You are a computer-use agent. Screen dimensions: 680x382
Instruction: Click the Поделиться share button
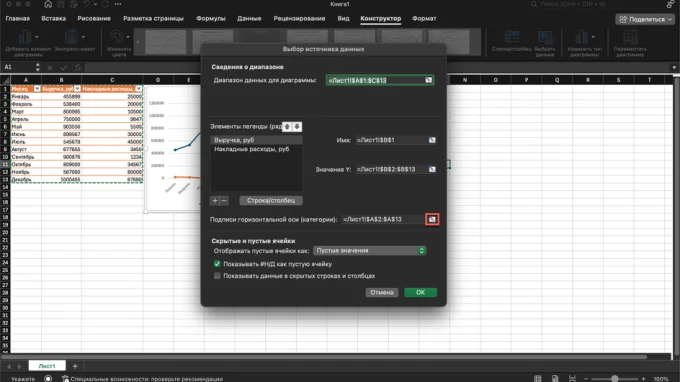click(x=646, y=20)
